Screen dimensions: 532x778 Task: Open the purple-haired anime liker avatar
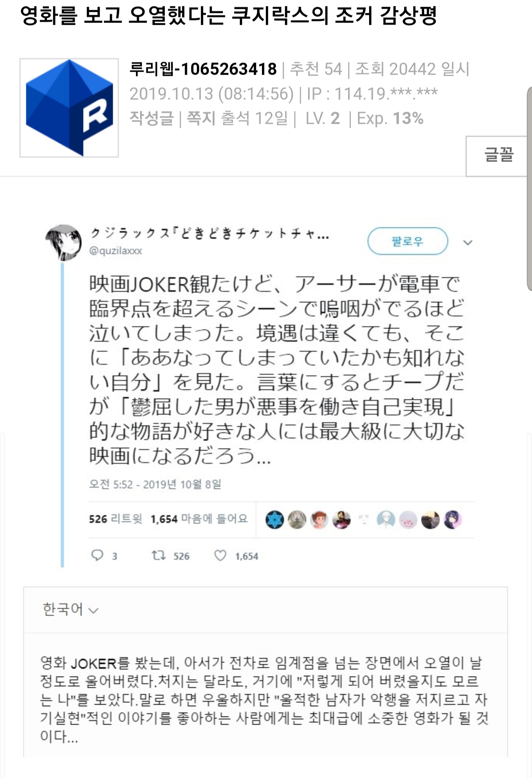coord(453,519)
